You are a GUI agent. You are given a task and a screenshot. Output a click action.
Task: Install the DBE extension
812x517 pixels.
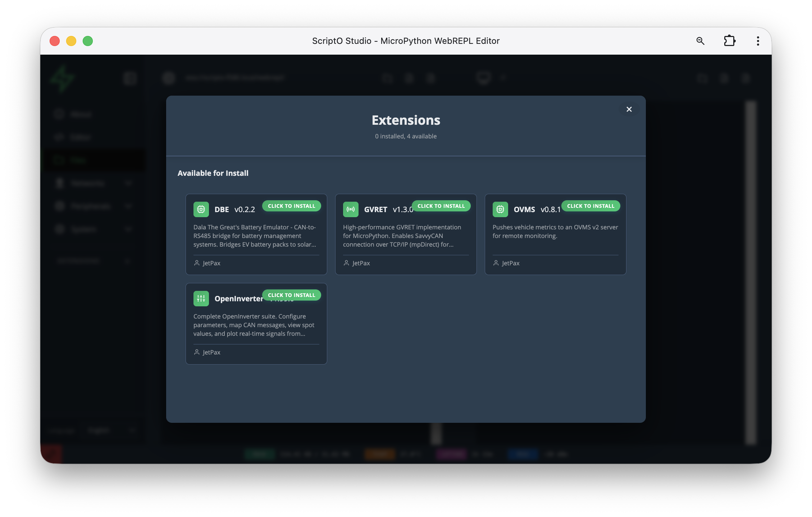(291, 206)
